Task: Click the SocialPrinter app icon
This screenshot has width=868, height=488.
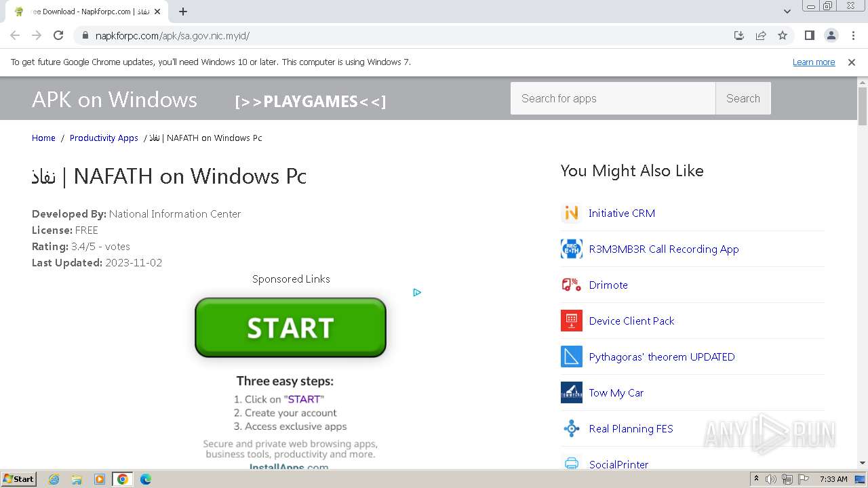Action: tap(572, 463)
